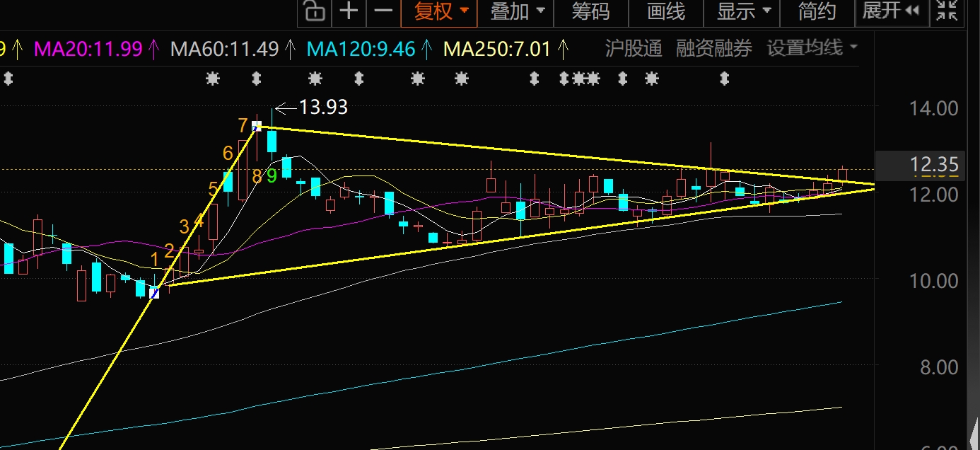Select the trendline handle at the 10.00 low
Viewport: 980px width, 450px height.
coord(155,292)
